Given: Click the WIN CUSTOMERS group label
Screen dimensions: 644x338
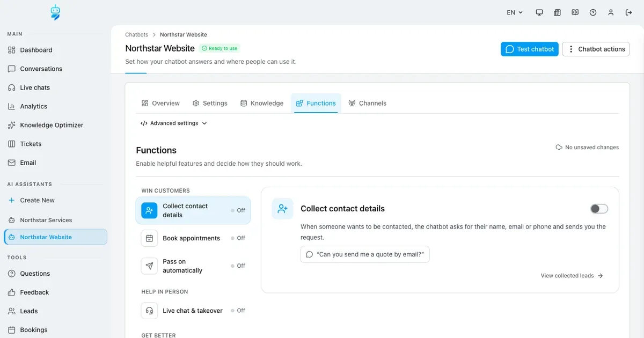Looking at the screenshot, I should tap(166, 190).
